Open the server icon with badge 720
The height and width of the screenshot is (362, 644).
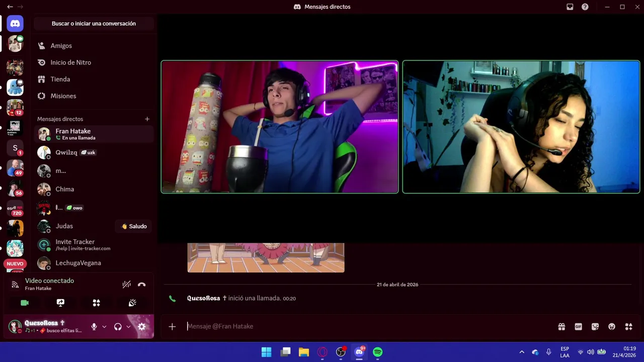15,208
